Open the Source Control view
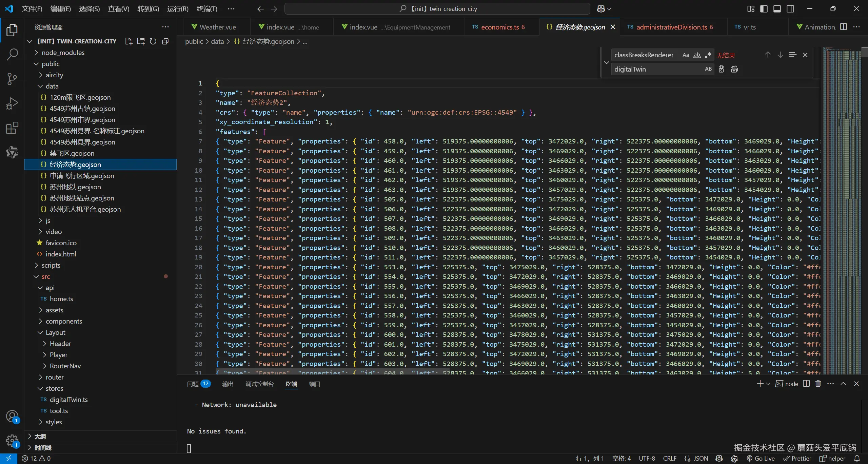The image size is (868, 464). pos(12,79)
